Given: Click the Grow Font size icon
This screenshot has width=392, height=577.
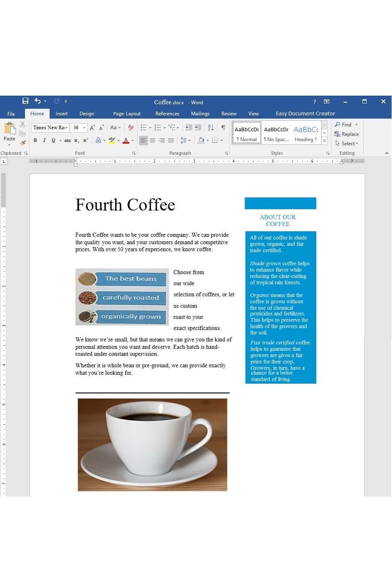Looking at the screenshot, I should 92,128.
